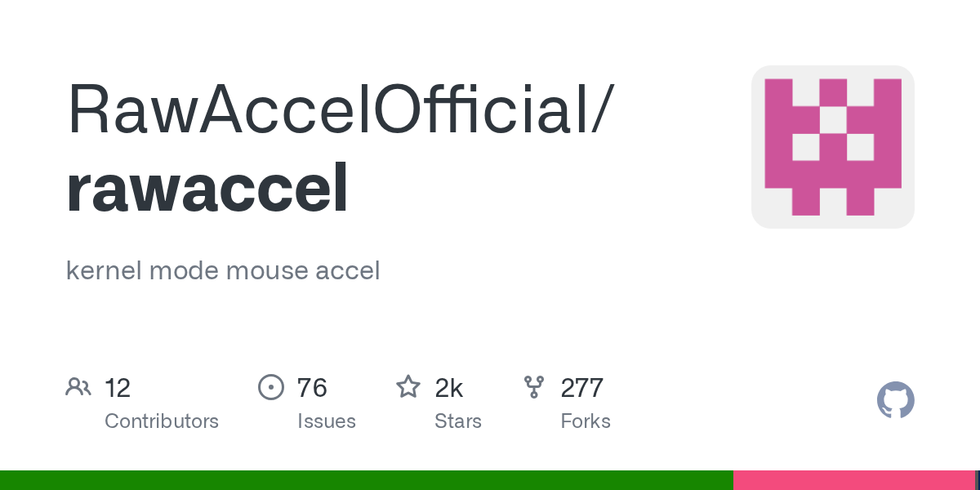The height and width of the screenshot is (490, 980).
Task: Select the Contributors label
Action: click(162, 421)
